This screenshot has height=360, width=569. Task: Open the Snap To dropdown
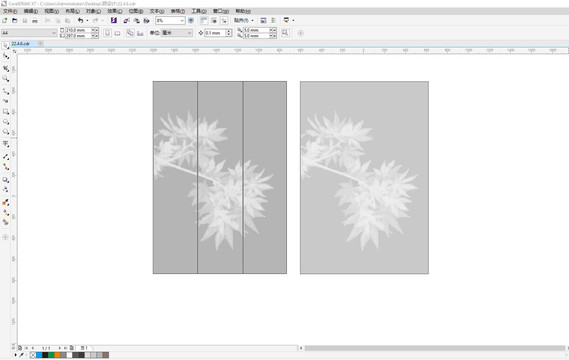tap(243, 21)
